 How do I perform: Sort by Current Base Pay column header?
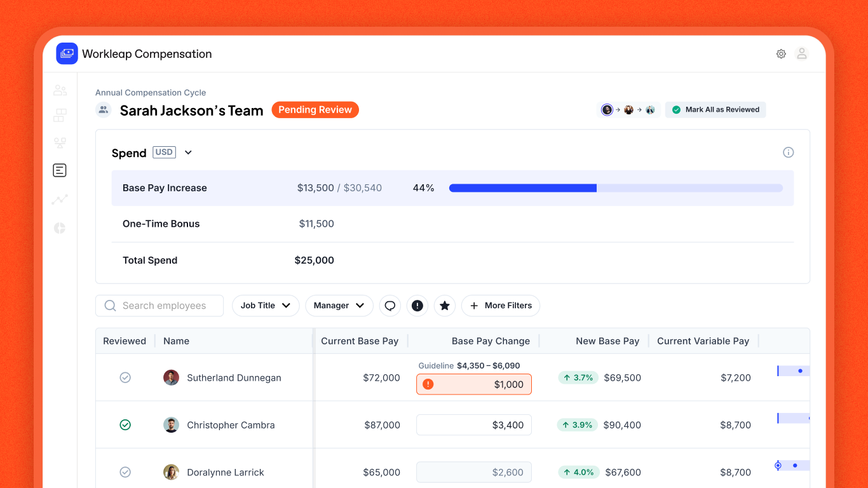360,341
